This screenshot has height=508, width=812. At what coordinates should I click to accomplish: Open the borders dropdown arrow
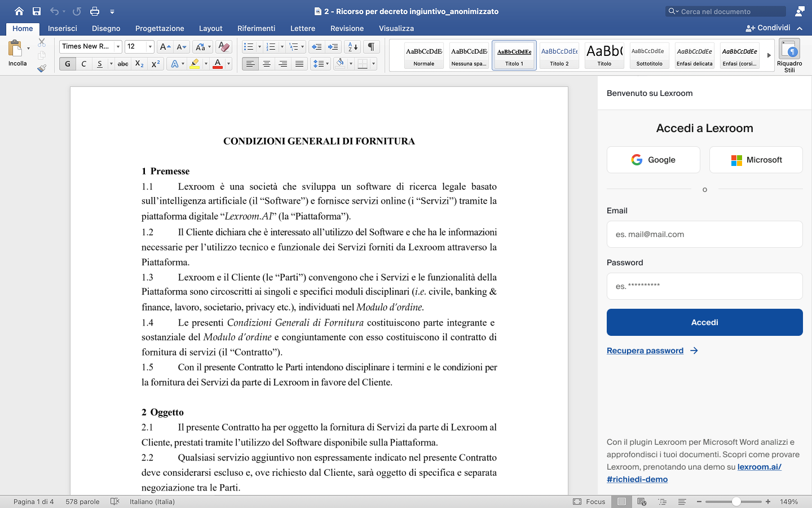point(373,64)
